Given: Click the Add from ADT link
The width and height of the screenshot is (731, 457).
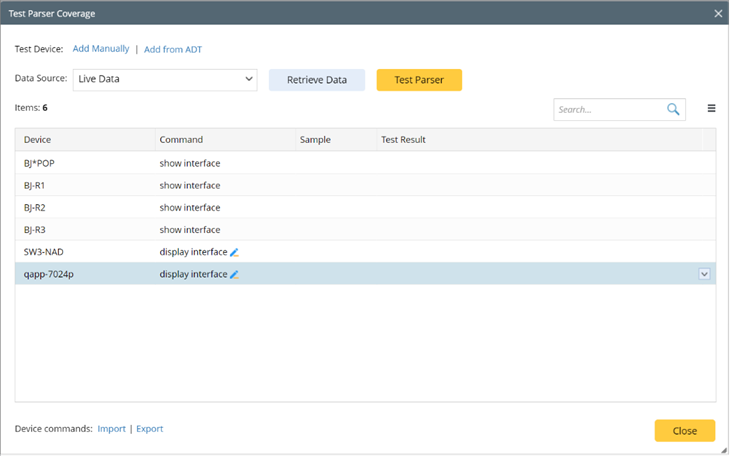Looking at the screenshot, I should (x=173, y=49).
